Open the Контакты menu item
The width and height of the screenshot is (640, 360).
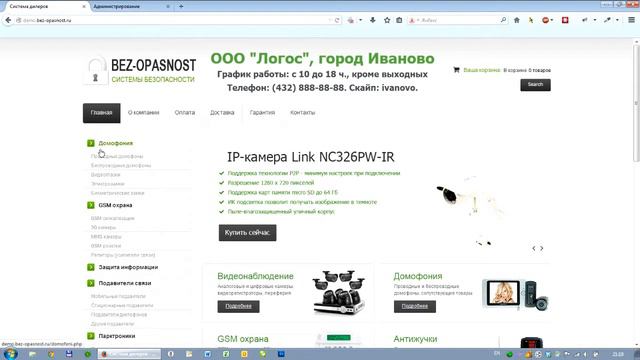[302, 113]
